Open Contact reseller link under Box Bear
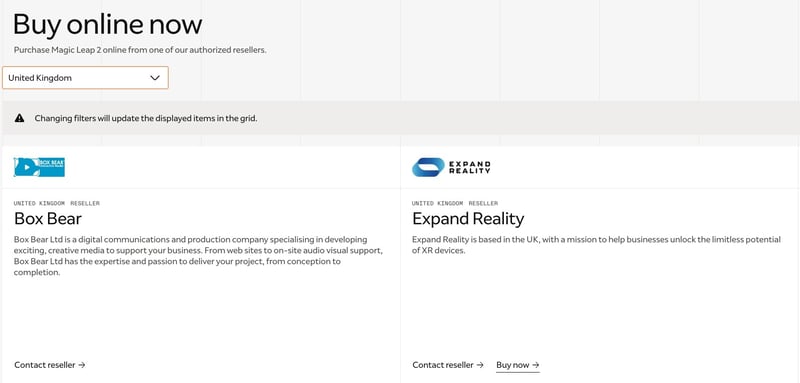This screenshot has width=800, height=383. pos(49,365)
